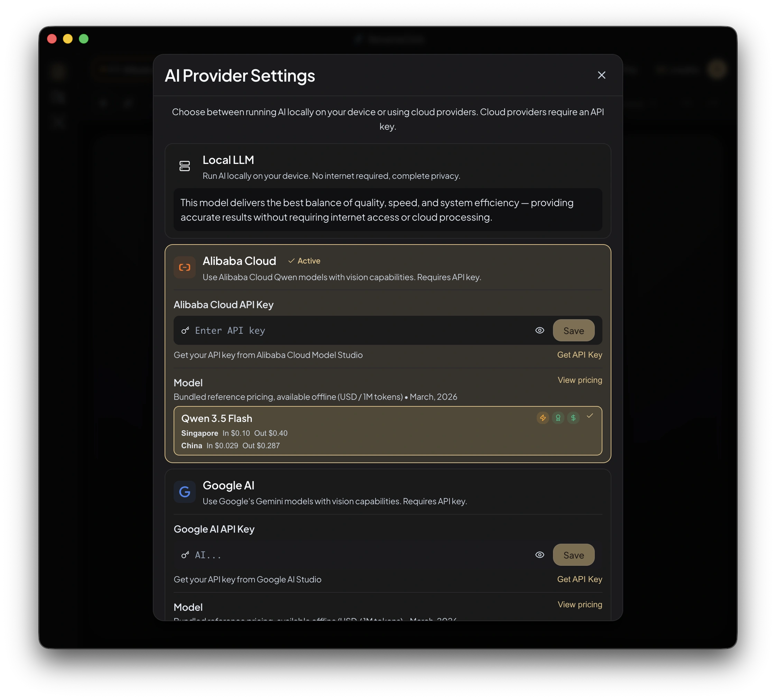The width and height of the screenshot is (776, 700).
Task: Collapse the Alibaba Cloud provider section
Action: (x=240, y=261)
